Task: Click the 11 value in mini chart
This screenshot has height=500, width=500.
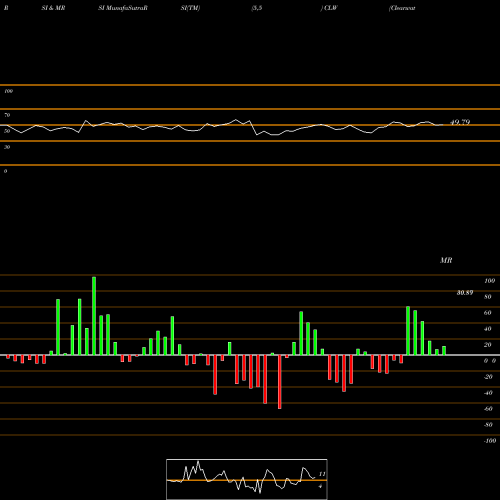Action: click(x=322, y=474)
